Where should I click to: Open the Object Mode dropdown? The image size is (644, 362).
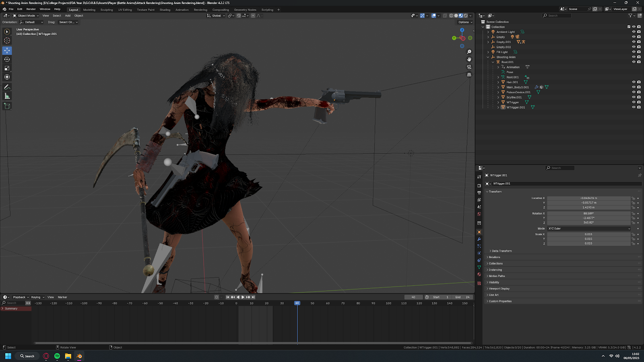pyautogui.click(x=26, y=16)
